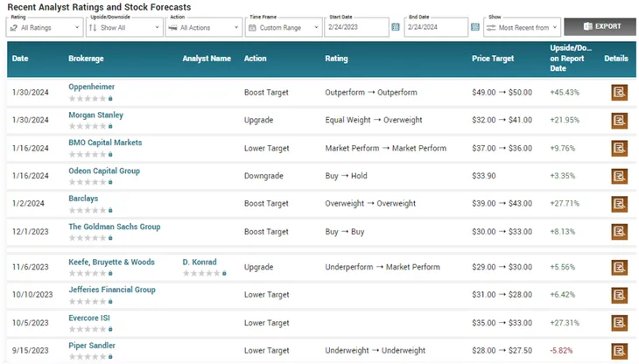This screenshot has height=364, width=639.
Task: Click the 12/1/2023 date cell
Action: coord(30,232)
